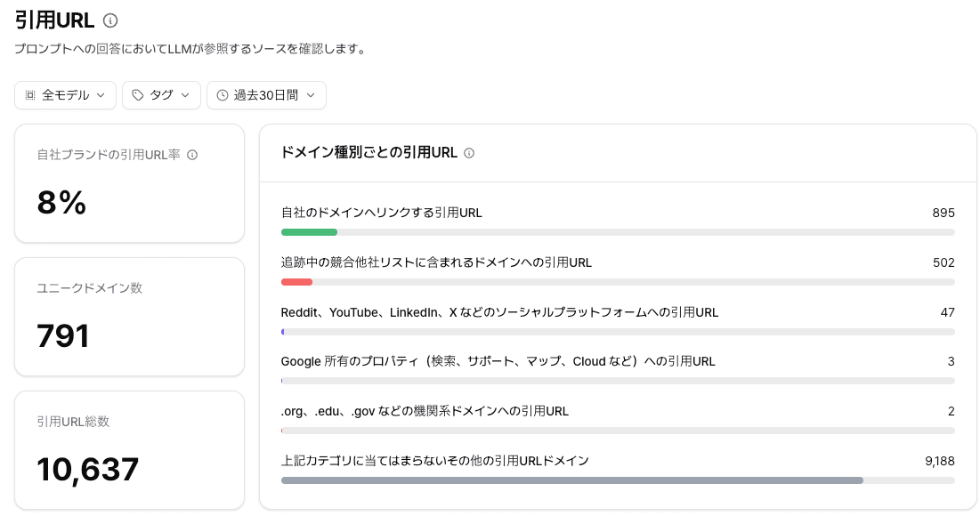Viewport: 980px width, 524px height.
Task: Click the プロンプトへの回答 description text
Action: click(x=192, y=49)
